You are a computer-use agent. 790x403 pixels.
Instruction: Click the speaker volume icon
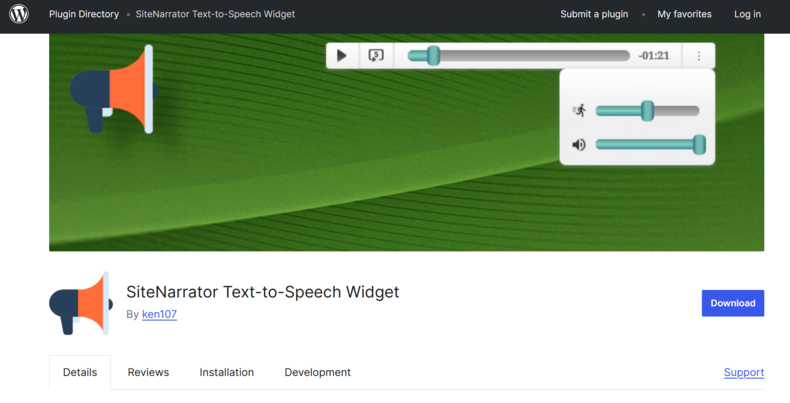579,145
